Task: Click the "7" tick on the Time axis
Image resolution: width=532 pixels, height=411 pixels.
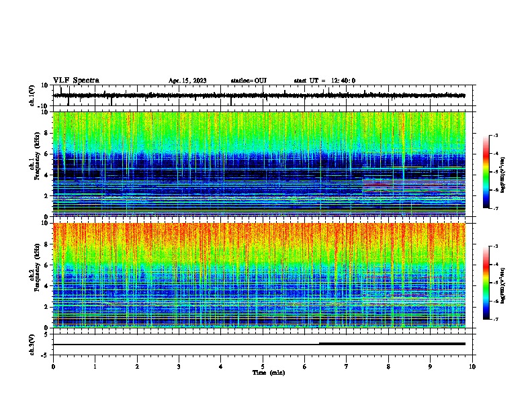Action: click(347, 367)
